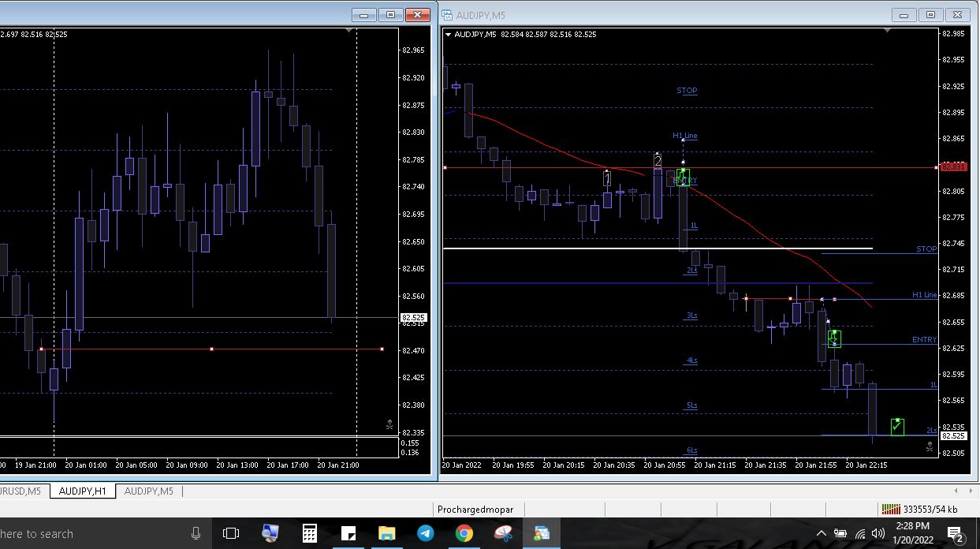Show hidden system tray icons chevron

(x=821, y=534)
